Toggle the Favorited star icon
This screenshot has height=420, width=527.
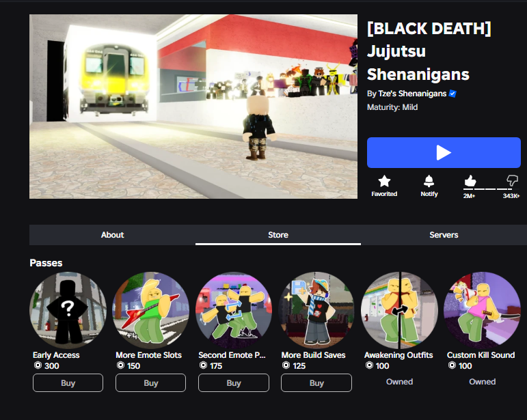click(x=384, y=181)
